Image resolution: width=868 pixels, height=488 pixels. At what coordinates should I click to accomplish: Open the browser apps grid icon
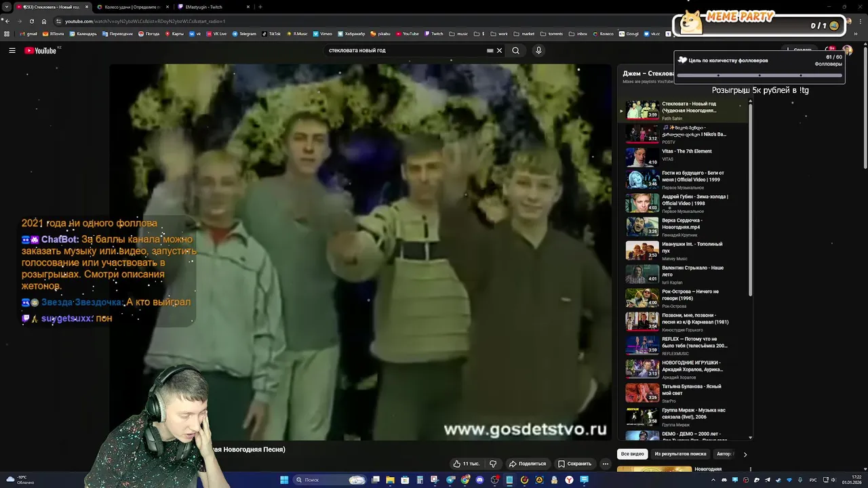tap(7, 34)
